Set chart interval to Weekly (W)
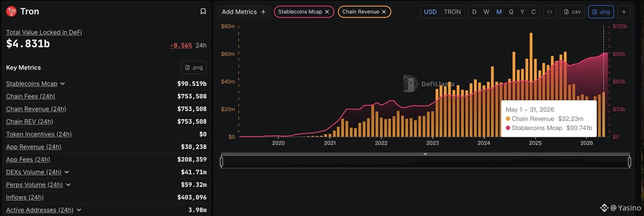The image size is (644, 216). pos(486,12)
